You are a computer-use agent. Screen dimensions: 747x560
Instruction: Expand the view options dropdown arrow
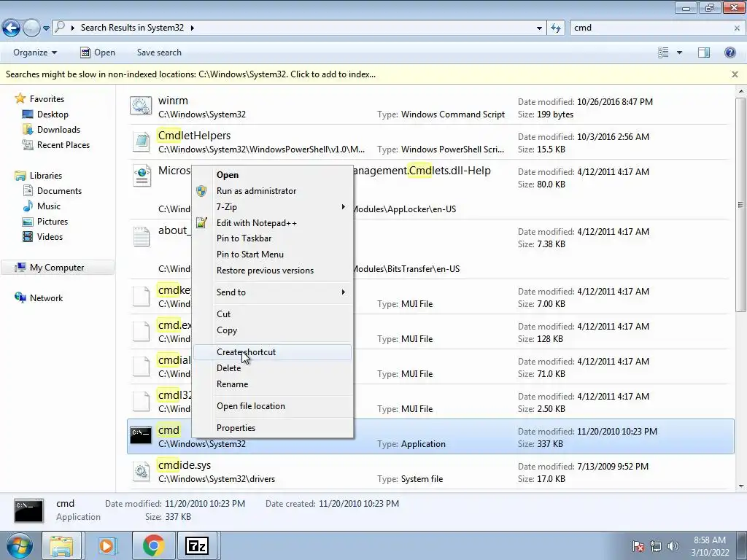tap(679, 52)
